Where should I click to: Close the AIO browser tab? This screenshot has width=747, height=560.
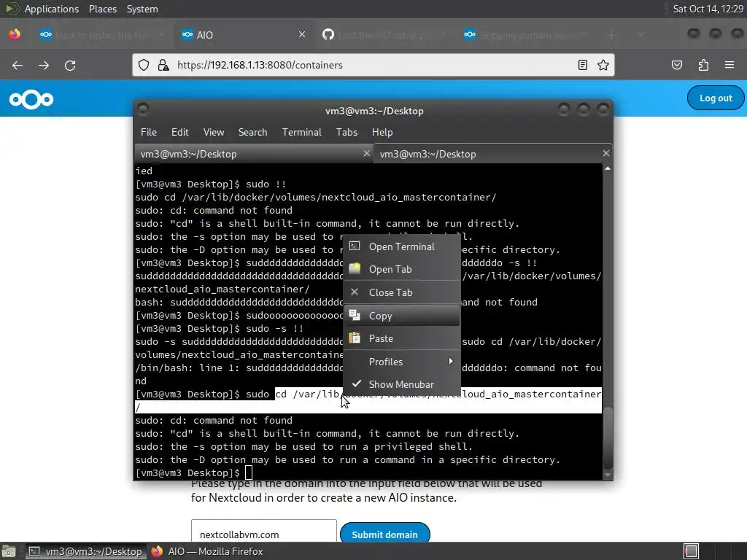tap(302, 34)
